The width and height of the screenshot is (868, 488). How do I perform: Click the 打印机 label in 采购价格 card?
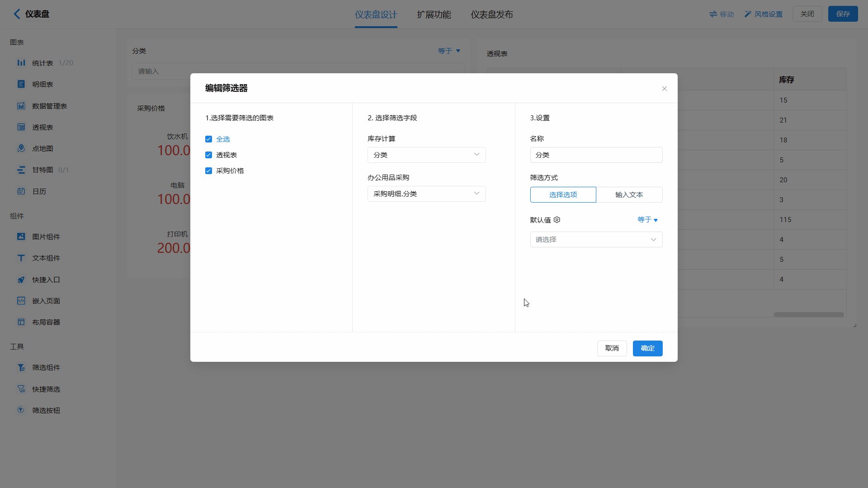(x=177, y=234)
